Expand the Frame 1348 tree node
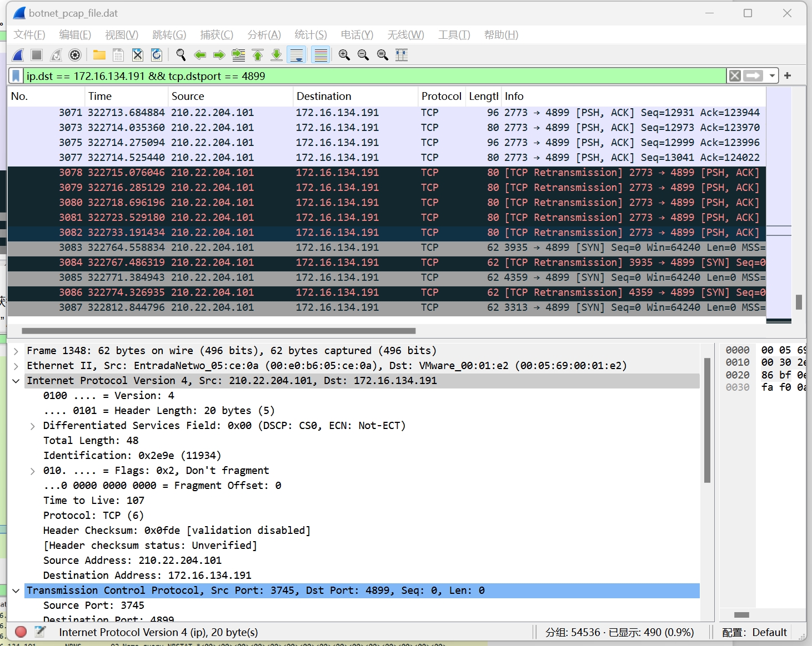 point(16,351)
